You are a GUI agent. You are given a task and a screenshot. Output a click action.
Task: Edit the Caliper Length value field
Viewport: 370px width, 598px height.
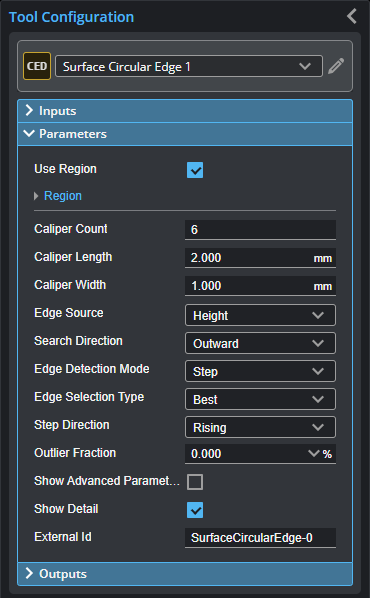(x=261, y=258)
